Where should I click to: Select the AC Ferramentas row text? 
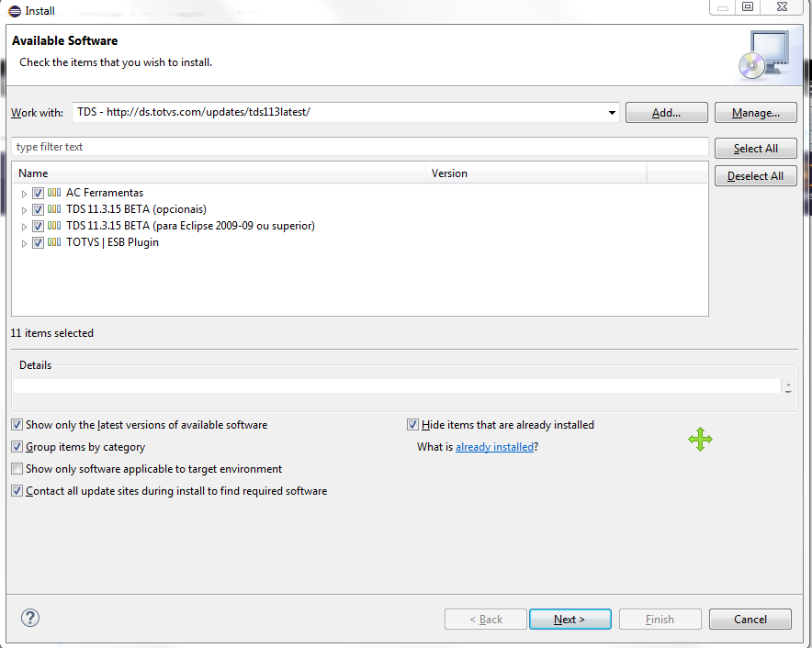(105, 193)
